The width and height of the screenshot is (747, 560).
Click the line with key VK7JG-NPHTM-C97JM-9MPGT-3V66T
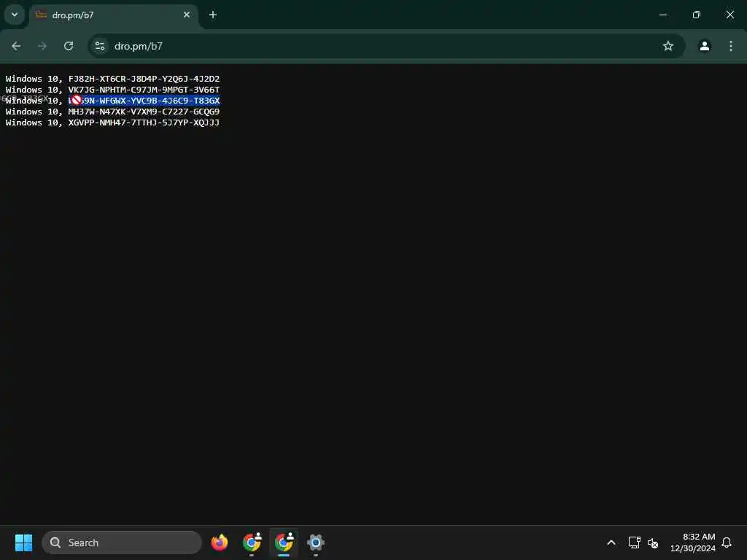point(112,90)
